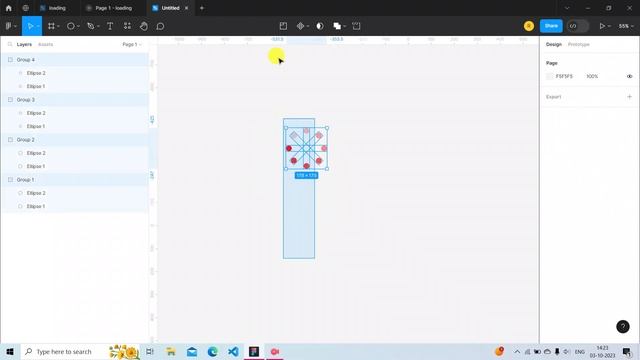Image resolution: width=640 pixels, height=360 pixels.
Task: Switch to the Assets tab
Action: [45, 44]
